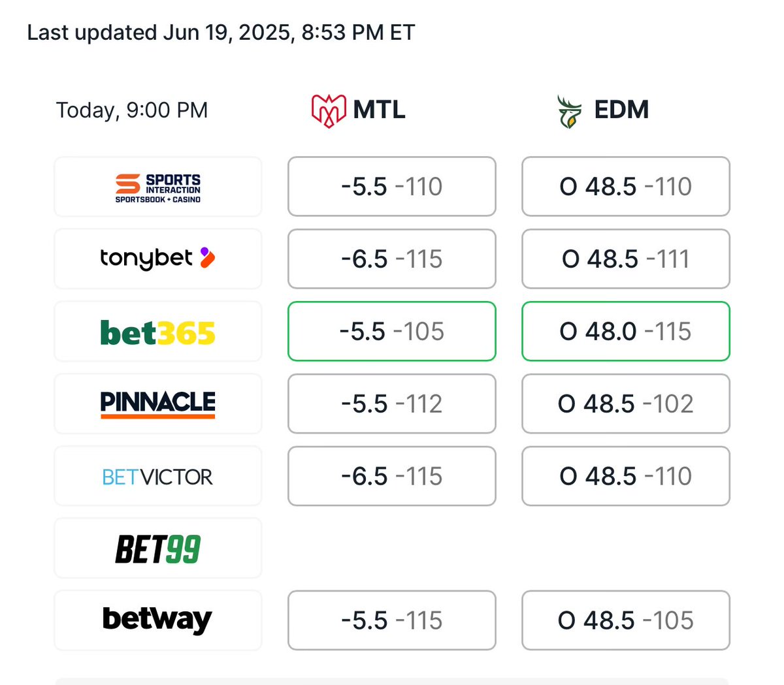This screenshot has height=685, width=784.
Task: Open the Sports Interaction sportsbook logo
Action: (158, 187)
